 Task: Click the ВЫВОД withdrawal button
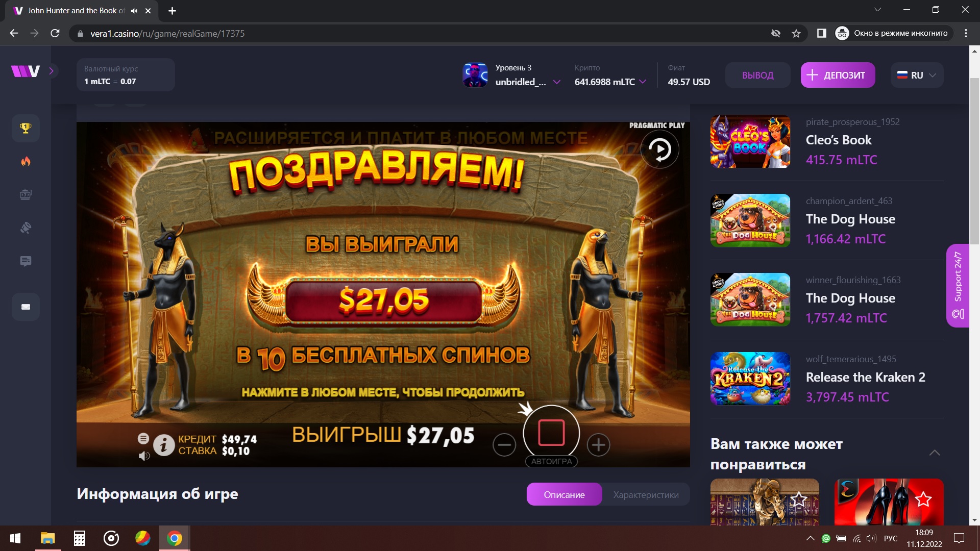757,76
